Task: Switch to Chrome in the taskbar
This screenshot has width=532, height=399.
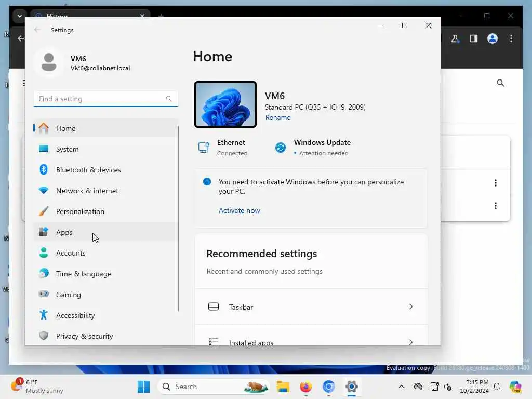Action: pyautogui.click(x=328, y=387)
